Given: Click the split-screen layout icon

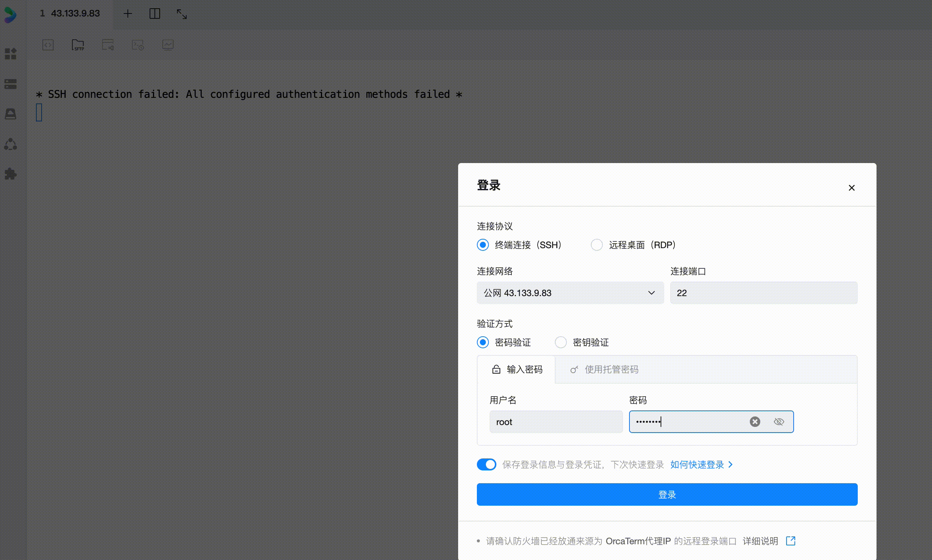Looking at the screenshot, I should click(x=155, y=14).
